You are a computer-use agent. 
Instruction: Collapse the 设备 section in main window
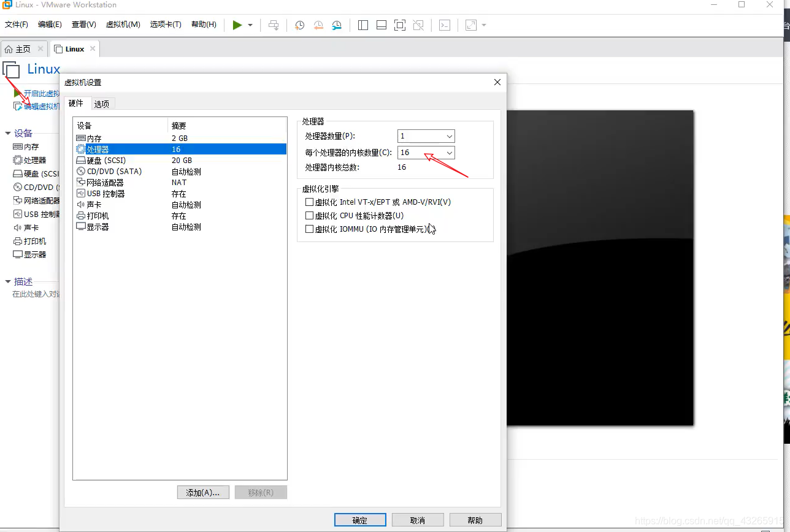click(8, 133)
